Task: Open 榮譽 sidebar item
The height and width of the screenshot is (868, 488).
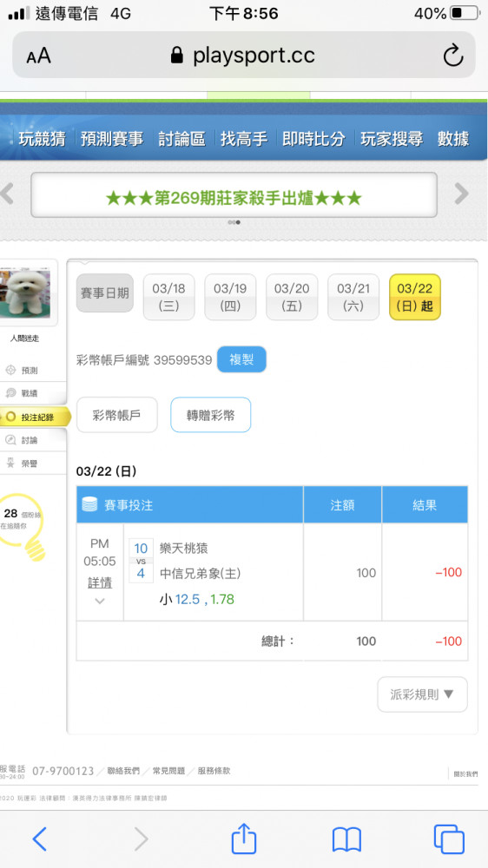Action: point(23,464)
